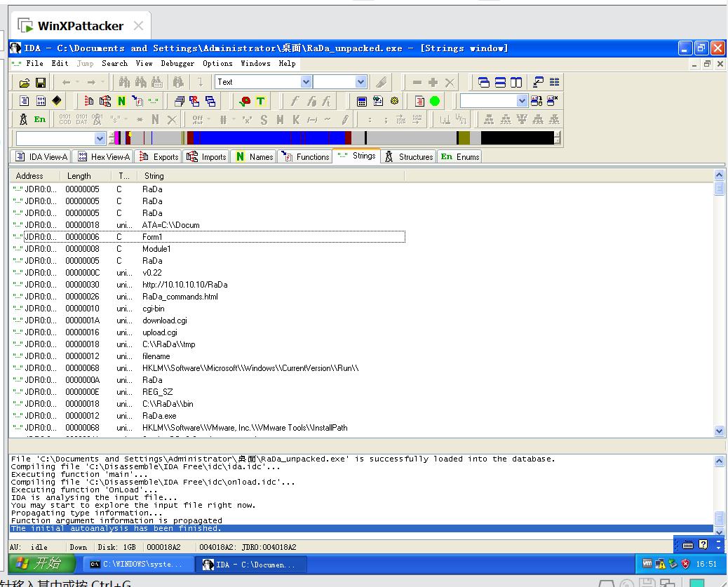
Task: Click the red shield tray icon
Action: pyautogui.click(x=686, y=564)
